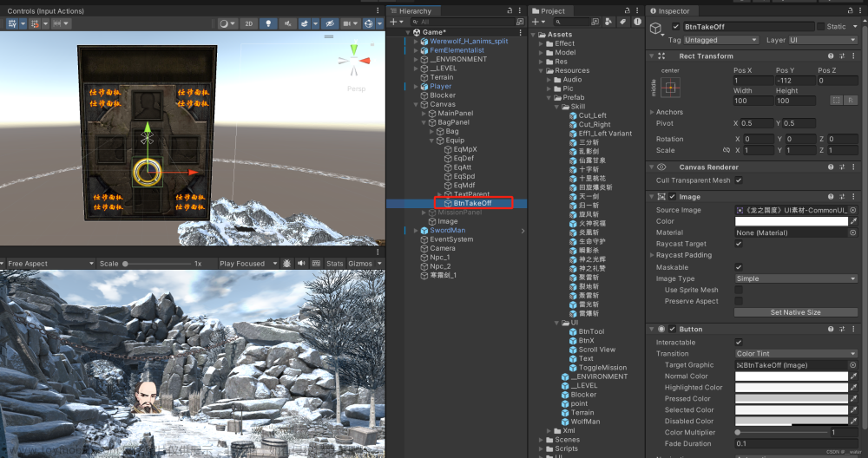Open Play Focused dropdown
The height and width of the screenshot is (458, 868).
248,264
